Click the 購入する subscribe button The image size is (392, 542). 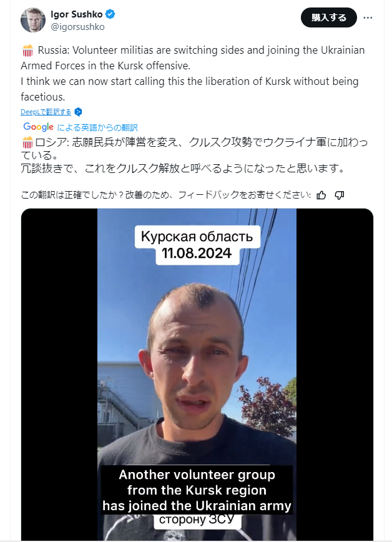(329, 17)
